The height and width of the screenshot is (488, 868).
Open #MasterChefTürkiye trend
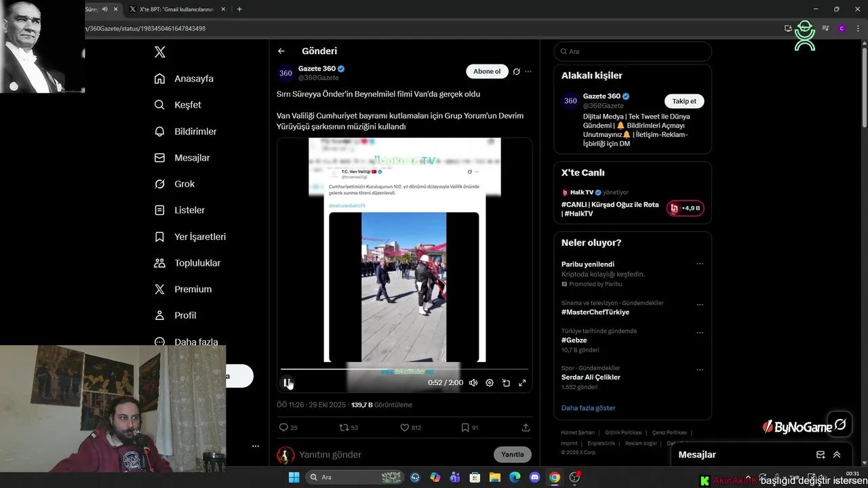595,312
